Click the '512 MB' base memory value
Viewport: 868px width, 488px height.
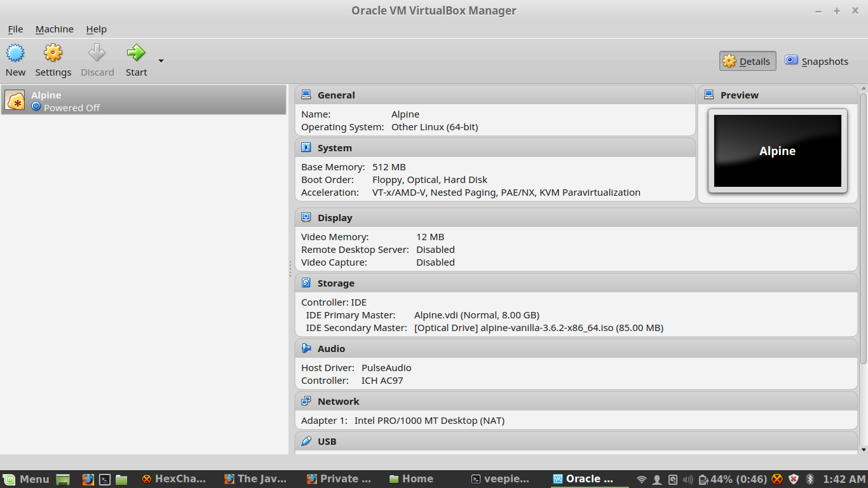[389, 167]
